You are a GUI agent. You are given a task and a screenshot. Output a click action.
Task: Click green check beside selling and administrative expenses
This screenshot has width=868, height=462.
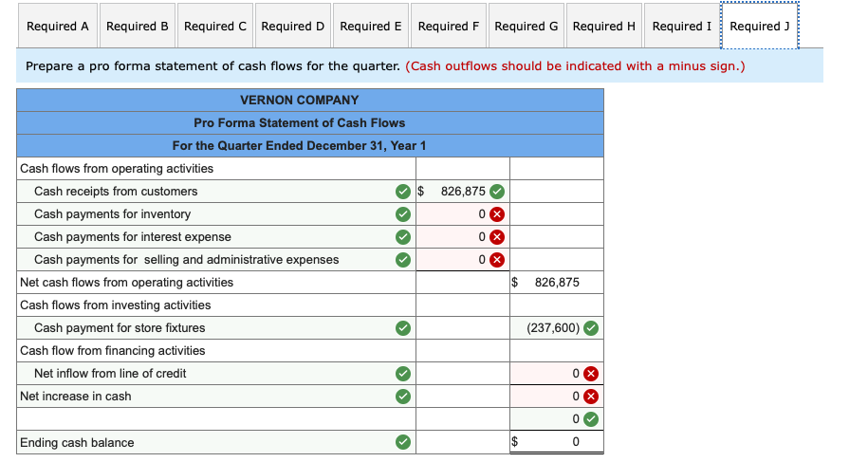click(x=403, y=260)
